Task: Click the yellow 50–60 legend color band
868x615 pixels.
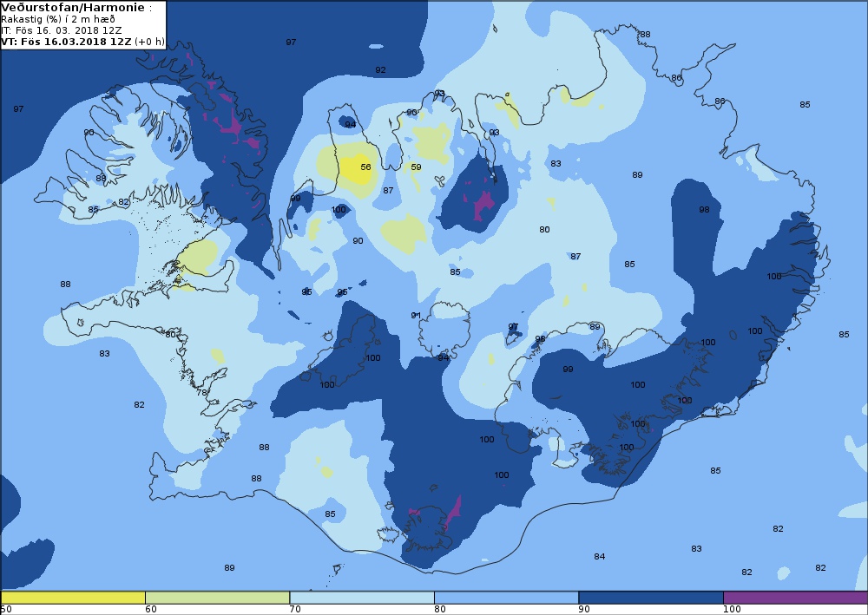Action: 73,598
